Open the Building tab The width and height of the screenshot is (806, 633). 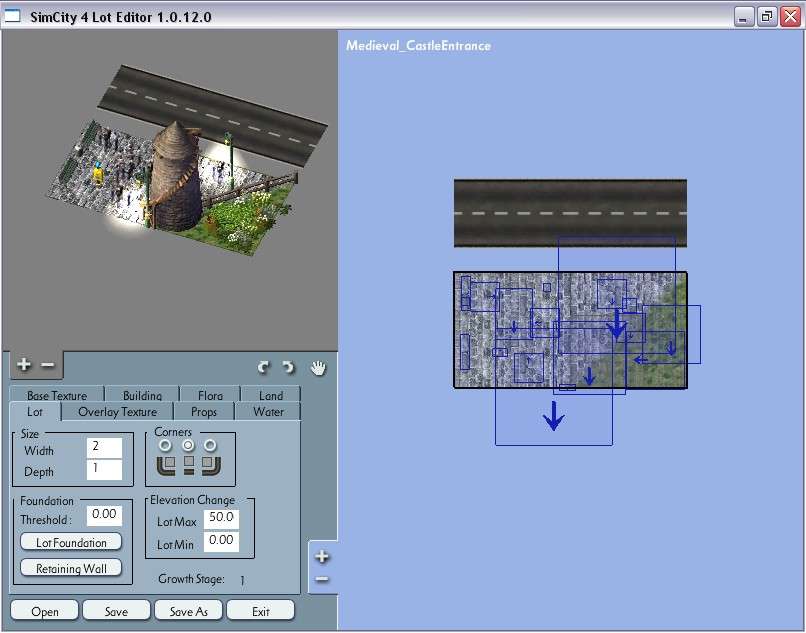pyautogui.click(x=142, y=394)
